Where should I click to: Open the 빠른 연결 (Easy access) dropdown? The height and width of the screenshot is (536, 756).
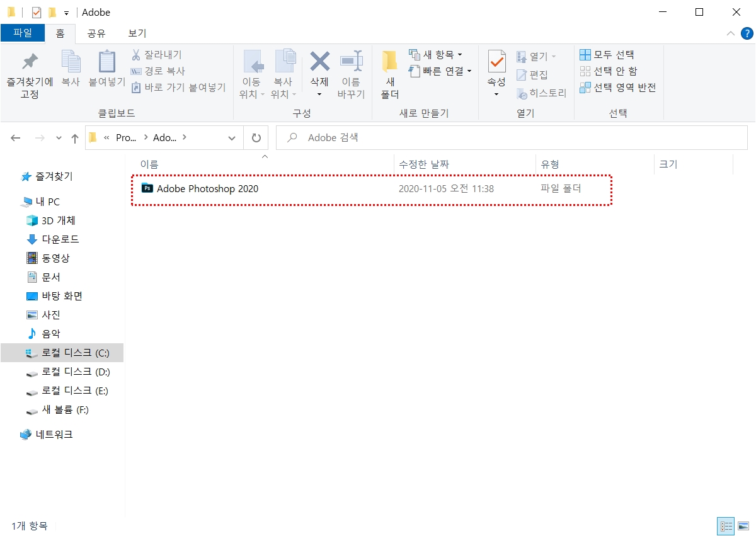coord(440,71)
